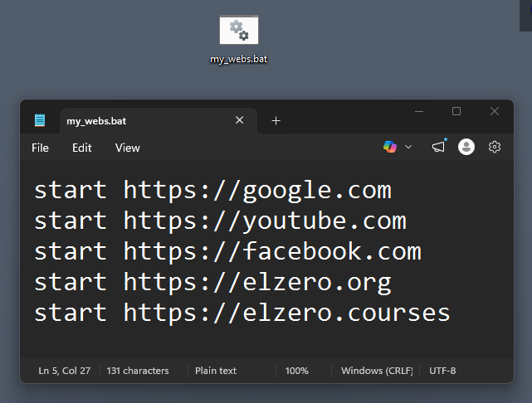
Task: Add a new Notepad tab
Action: 276,121
